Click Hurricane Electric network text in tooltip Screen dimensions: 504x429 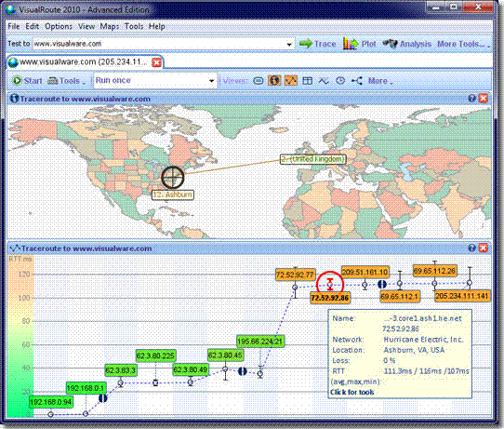pyautogui.click(x=423, y=340)
